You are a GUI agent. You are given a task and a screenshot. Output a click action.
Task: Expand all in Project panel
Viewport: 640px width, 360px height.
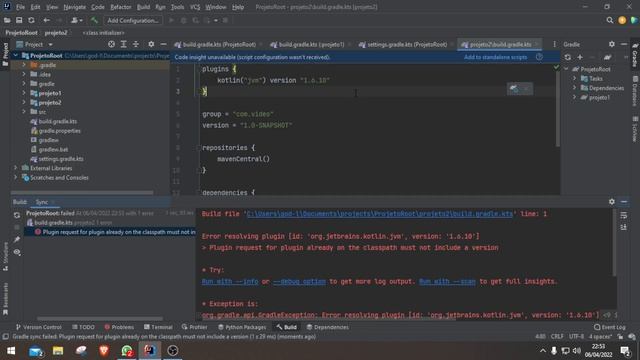coord(123,44)
